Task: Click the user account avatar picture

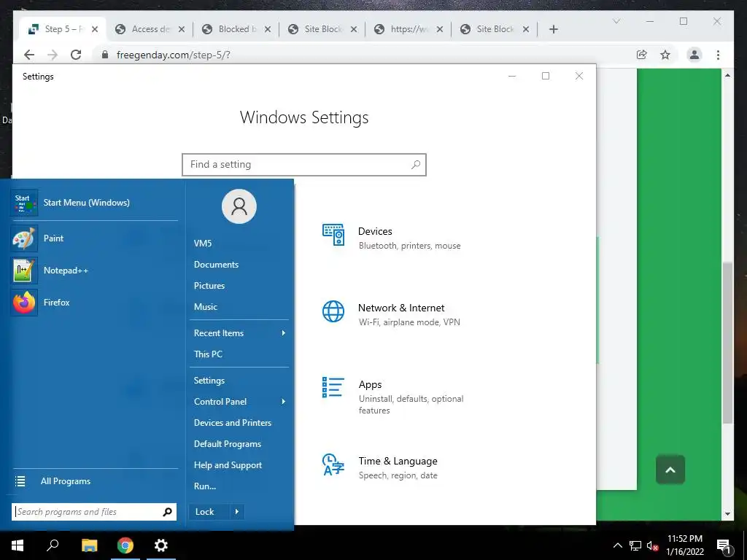Action: tap(239, 206)
